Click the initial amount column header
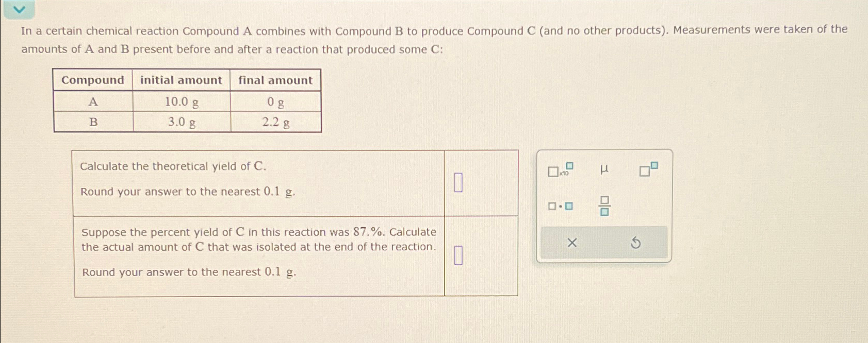868x343 pixels. (182, 80)
